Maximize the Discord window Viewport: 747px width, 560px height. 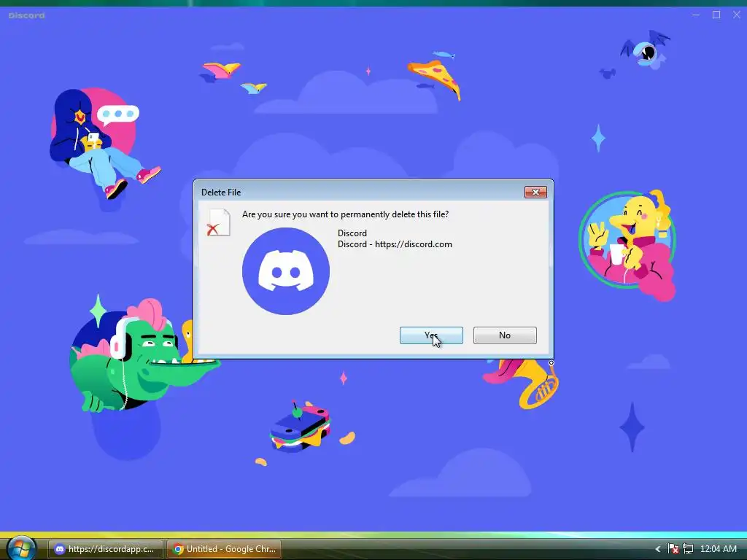pyautogui.click(x=716, y=15)
